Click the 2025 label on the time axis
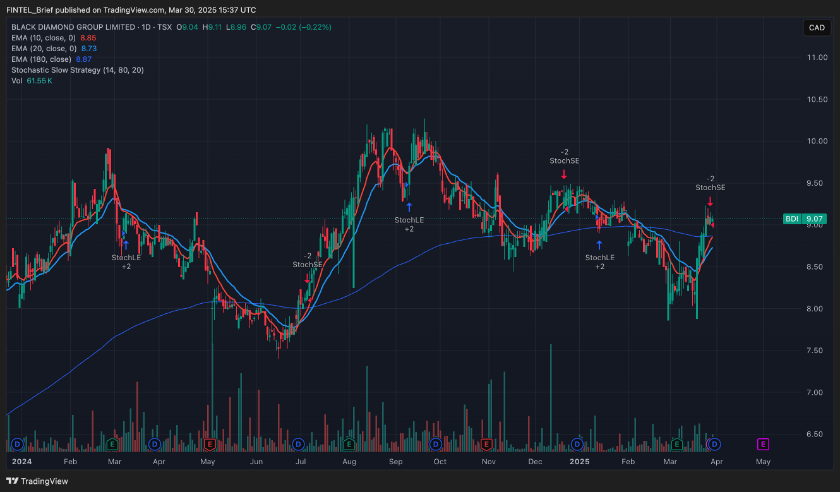This screenshot has width=840, height=492. pyautogui.click(x=579, y=461)
